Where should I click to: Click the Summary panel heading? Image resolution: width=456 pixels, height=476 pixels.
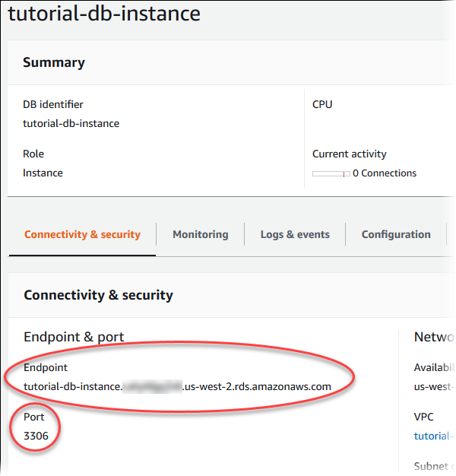pyautogui.click(x=54, y=62)
